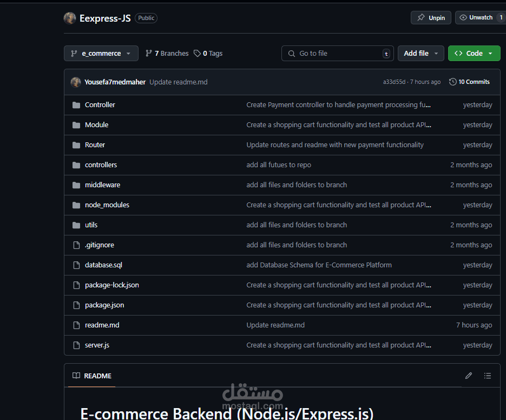Open the utils folder

click(91, 225)
